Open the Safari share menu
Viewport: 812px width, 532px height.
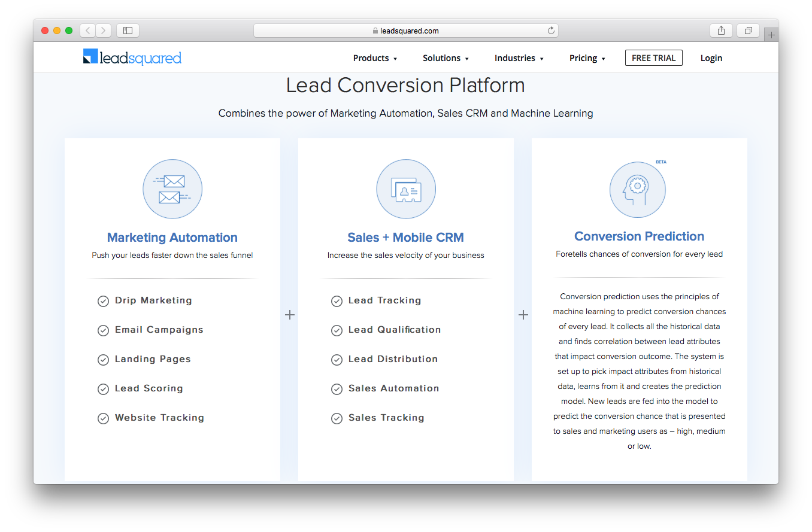point(721,31)
